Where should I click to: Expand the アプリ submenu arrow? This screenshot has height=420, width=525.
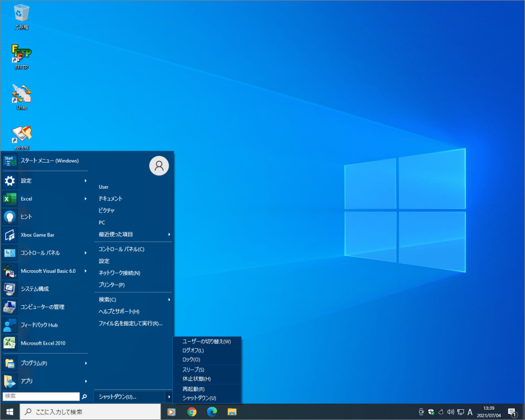point(86,381)
